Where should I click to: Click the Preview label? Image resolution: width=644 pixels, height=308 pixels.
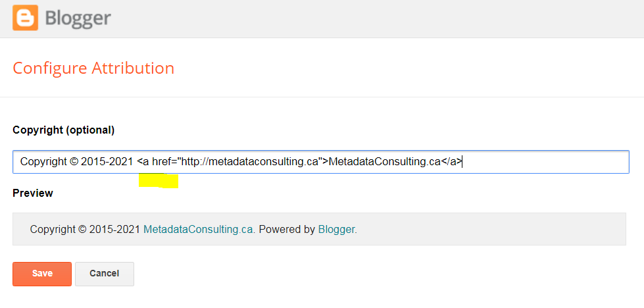[x=33, y=193]
